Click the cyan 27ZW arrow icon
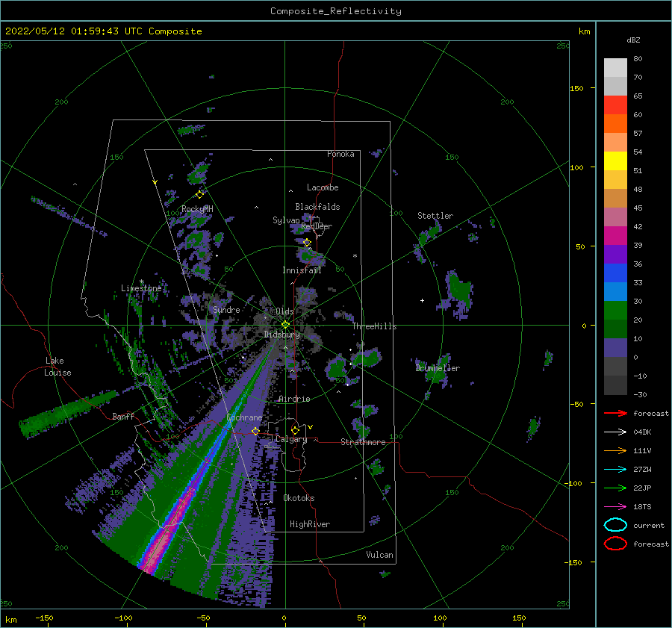Image resolution: width=672 pixels, height=628 pixels. pos(615,470)
